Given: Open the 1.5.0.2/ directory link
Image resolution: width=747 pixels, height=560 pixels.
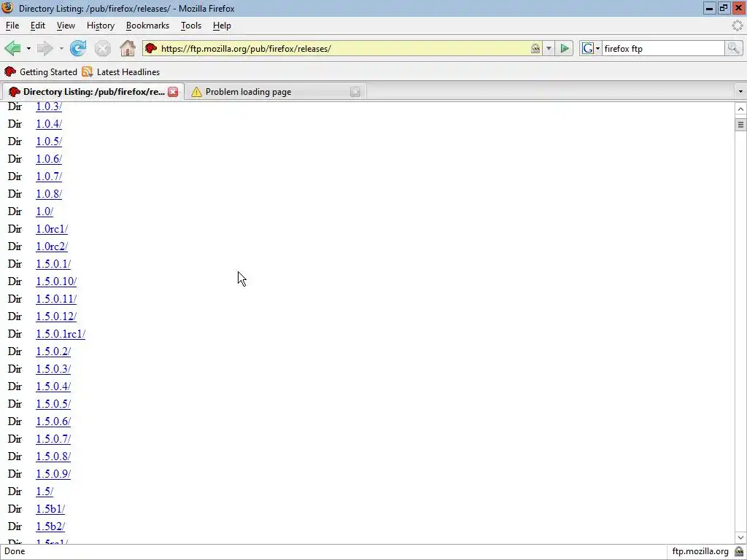Looking at the screenshot, I should tap(53, 351).
